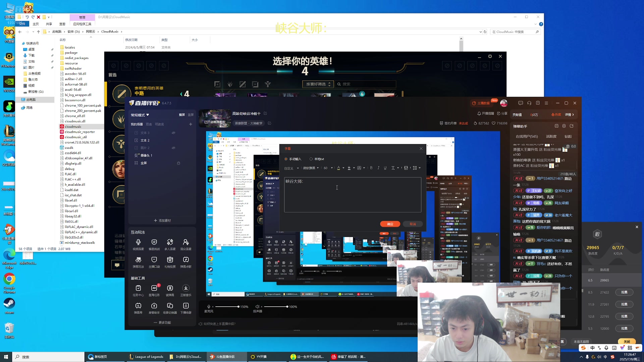
Task: Toggle underline in subtitle dialog
Action: pyautogui.click(x=385, y=168)
